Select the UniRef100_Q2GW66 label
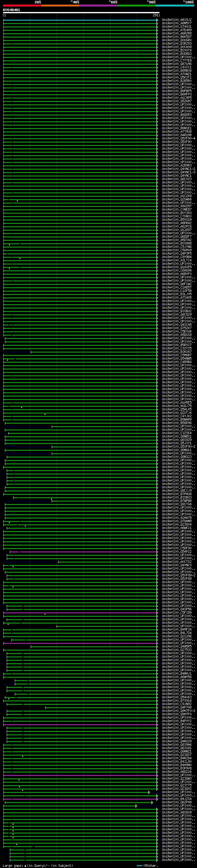 tap(177, 200)
